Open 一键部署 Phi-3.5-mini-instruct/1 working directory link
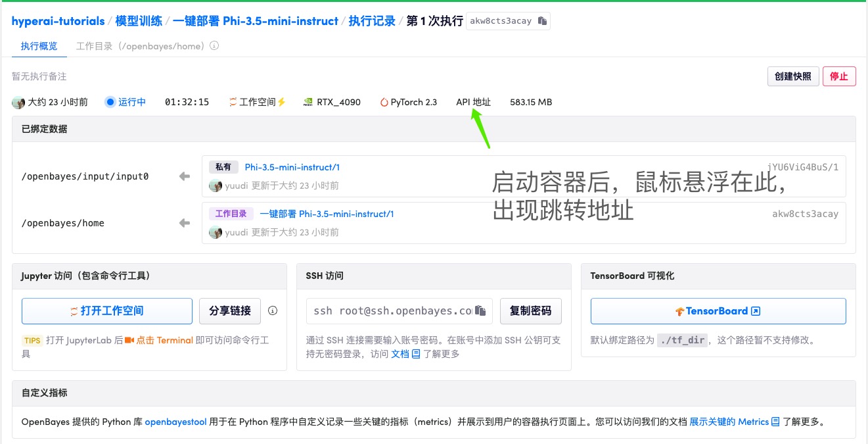 click(327, 214)
